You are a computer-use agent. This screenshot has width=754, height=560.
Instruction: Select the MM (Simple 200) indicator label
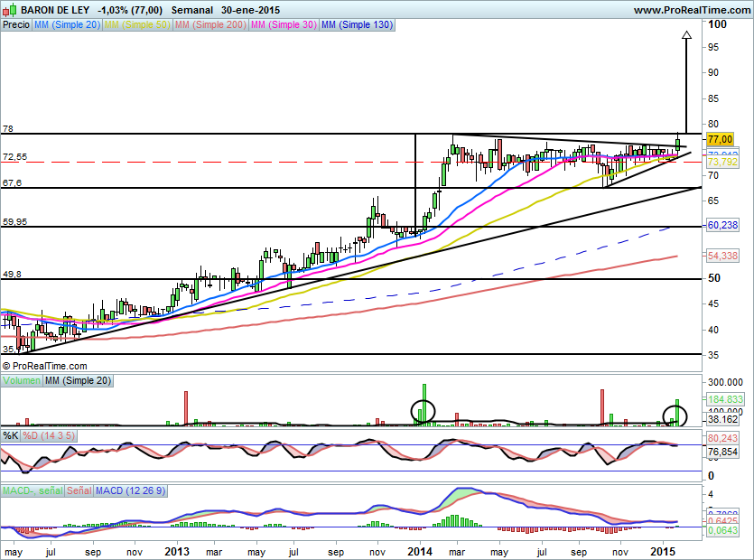208,25
